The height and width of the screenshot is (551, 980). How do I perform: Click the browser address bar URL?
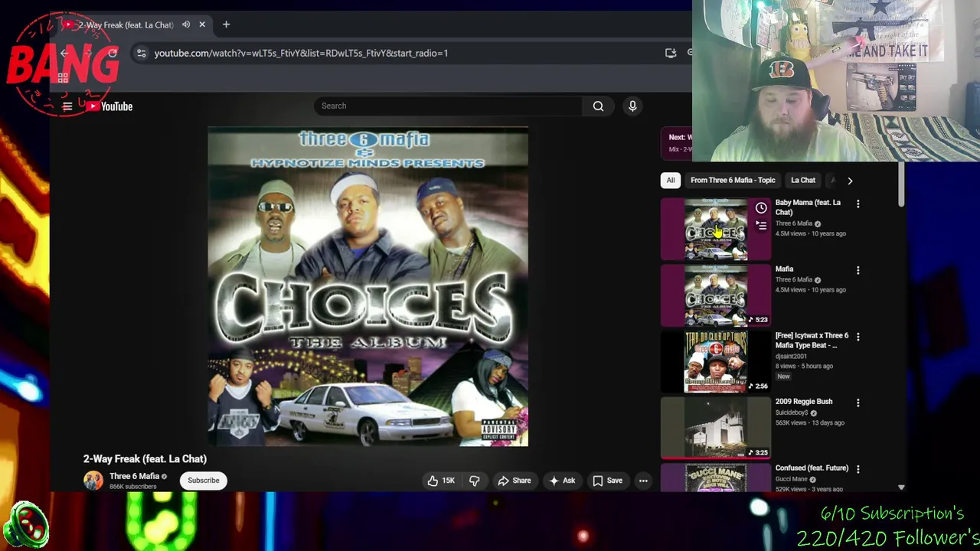(301, 53)
